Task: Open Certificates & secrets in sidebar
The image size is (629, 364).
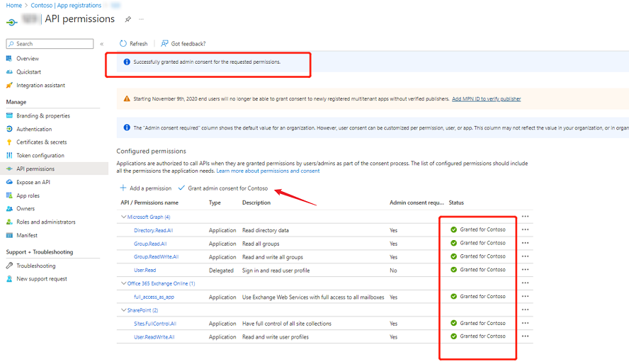Action: (x=41, y=142)
